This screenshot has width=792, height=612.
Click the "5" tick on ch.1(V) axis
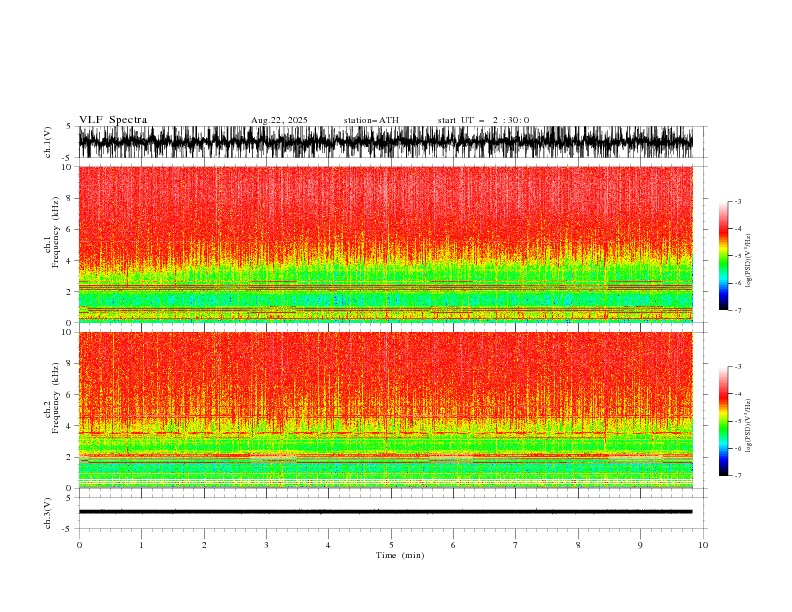(x=69, y=127)
